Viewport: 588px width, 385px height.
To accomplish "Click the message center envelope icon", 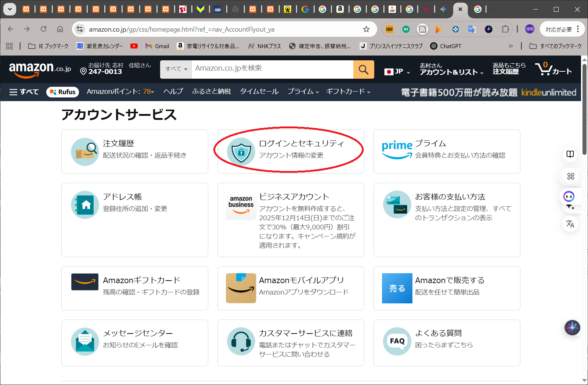I will [85, 342].
